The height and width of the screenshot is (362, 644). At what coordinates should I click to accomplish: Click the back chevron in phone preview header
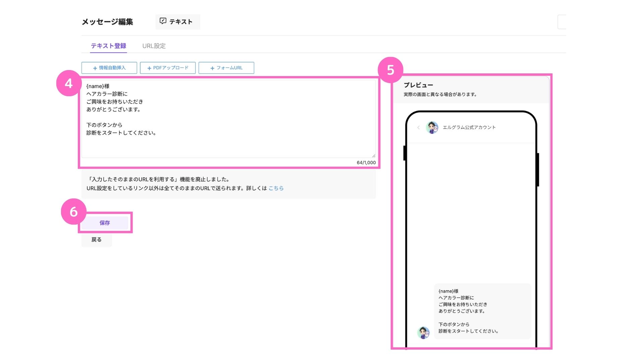tap(418, 127)
